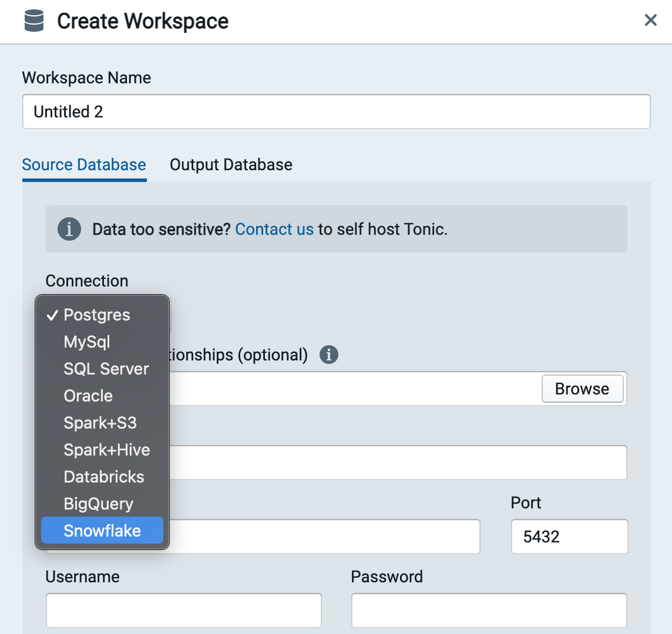The width and height of the screenshot is (672, 634).
Task: Click the Browse button
Action: point(583,389)
